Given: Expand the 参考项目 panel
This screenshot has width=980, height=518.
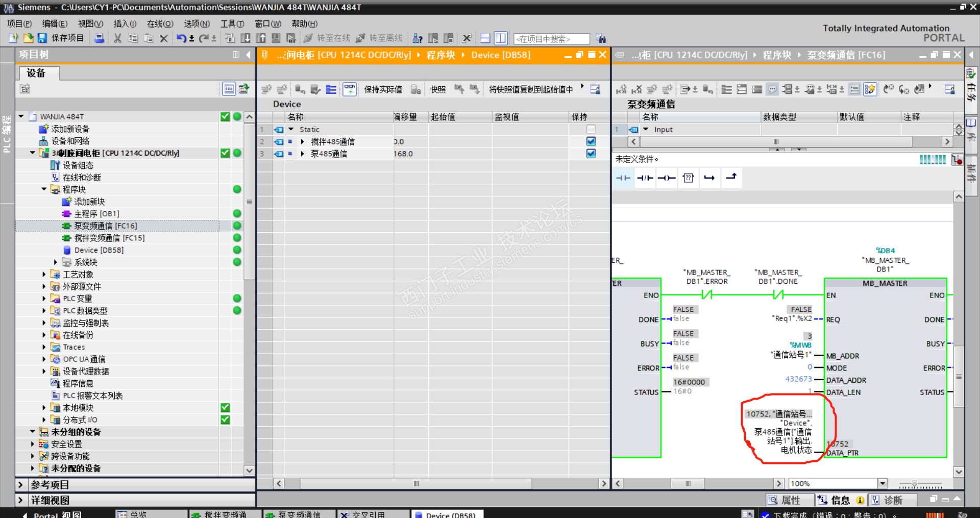Looking at the screenshot, I should [x=20, y=485].
